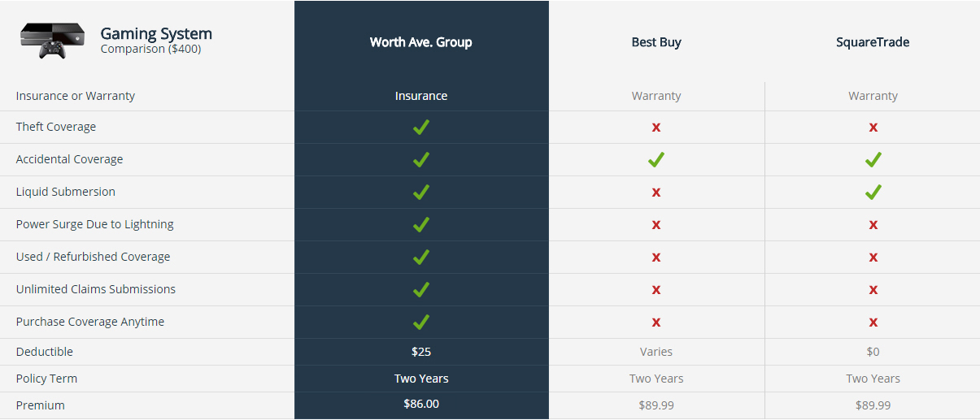Click SquareTrade $0 deductible value
Image resolution: width=980 pixels, height=420 pixels.
[x=873, y=352]
